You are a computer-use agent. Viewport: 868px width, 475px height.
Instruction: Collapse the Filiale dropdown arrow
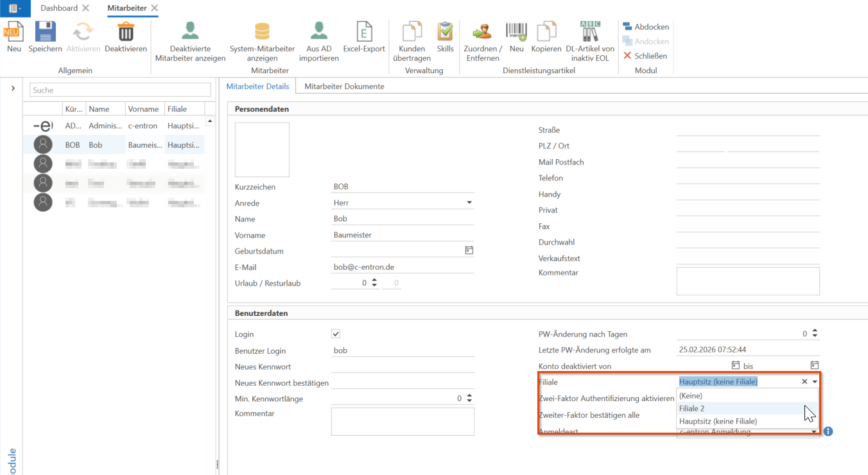point(815,381)
